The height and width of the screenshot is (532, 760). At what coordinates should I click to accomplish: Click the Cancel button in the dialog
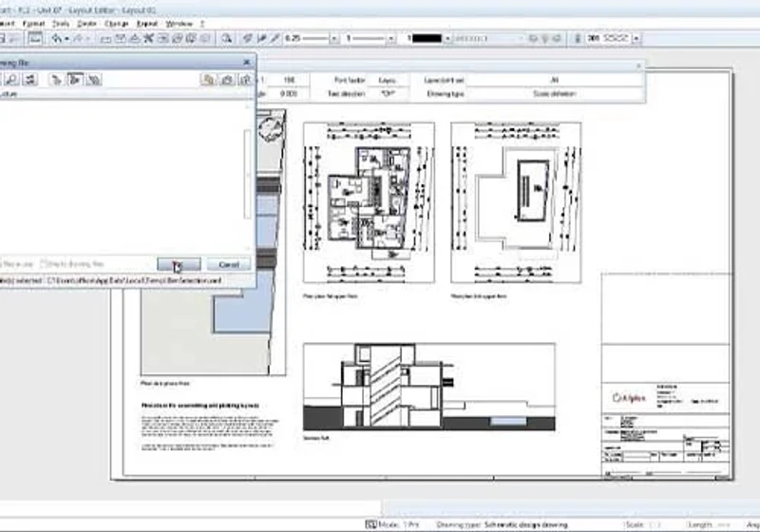point(229,264)
